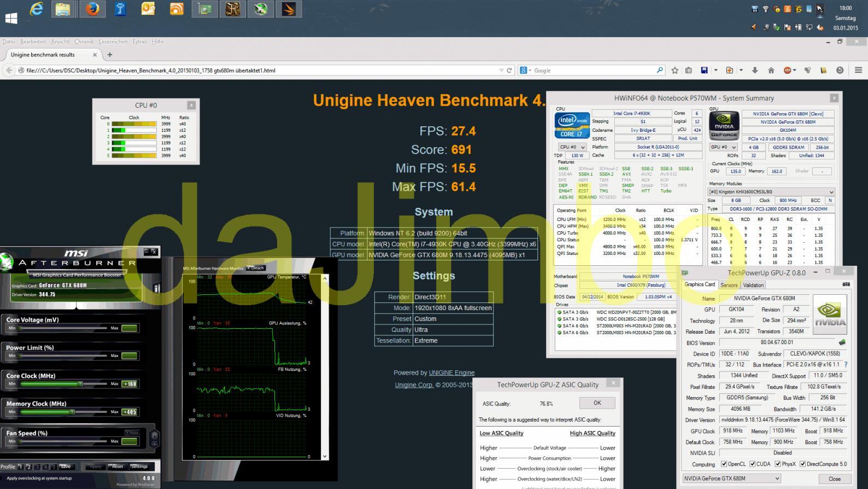Screen dimensions: 868x489
Task: Launch Internet Explorer from the taskbar
Action: tap(36, 9)
